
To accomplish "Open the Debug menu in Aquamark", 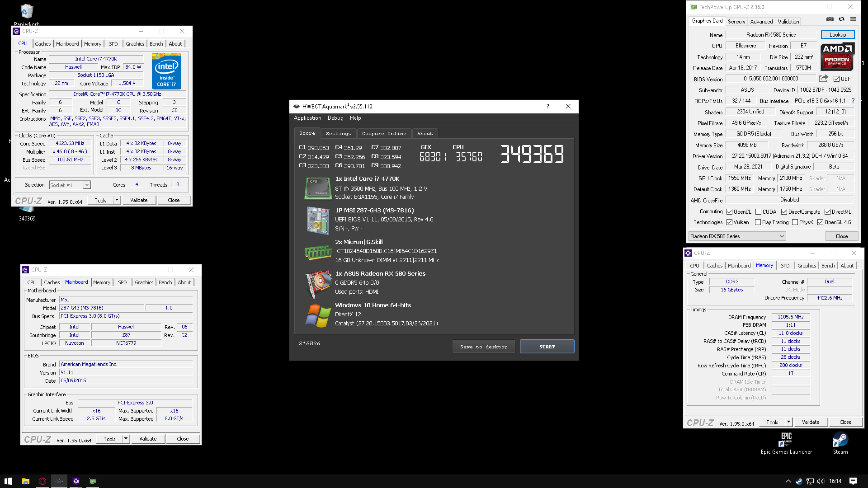I will coord(335,118).
